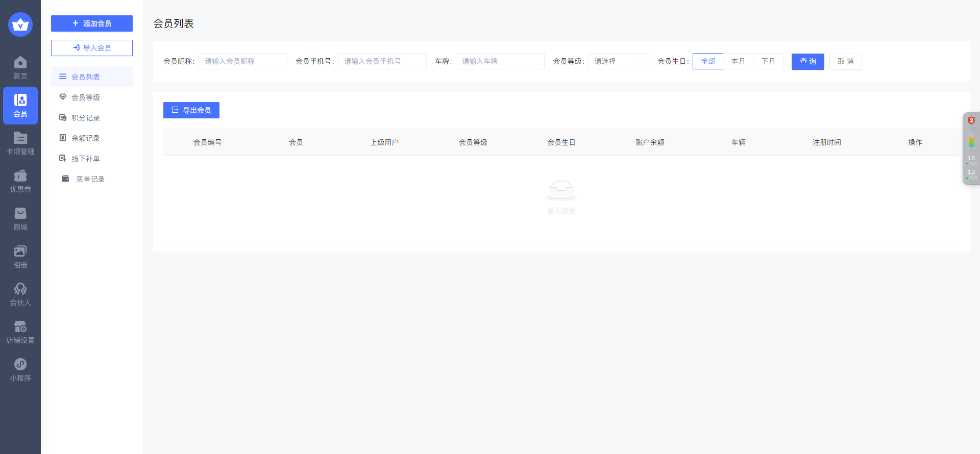Click the 查询 search button
This screenshot has width=980, height=454.
pyautogui.click(x=807, y=61)
